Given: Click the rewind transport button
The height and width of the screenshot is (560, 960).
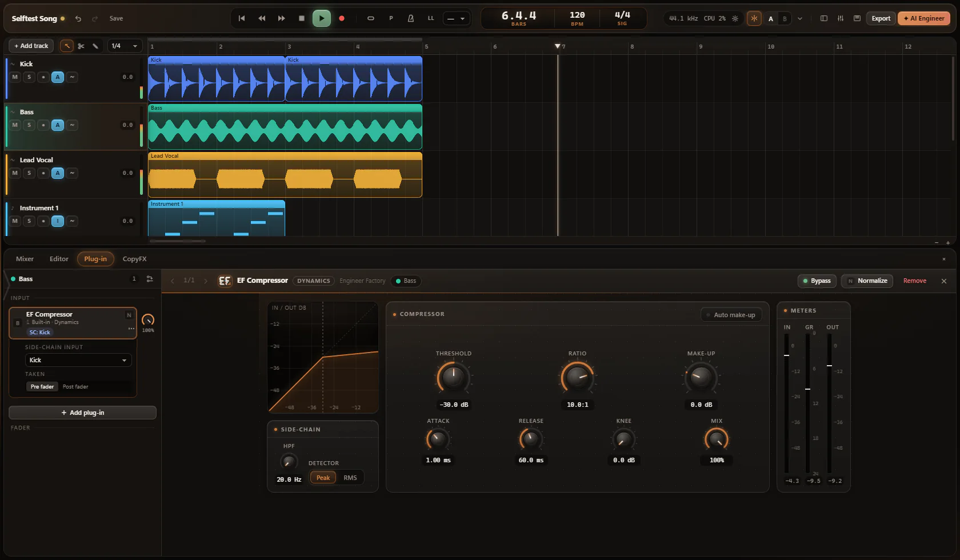Looking at the screenshot, I should point(262,18).
